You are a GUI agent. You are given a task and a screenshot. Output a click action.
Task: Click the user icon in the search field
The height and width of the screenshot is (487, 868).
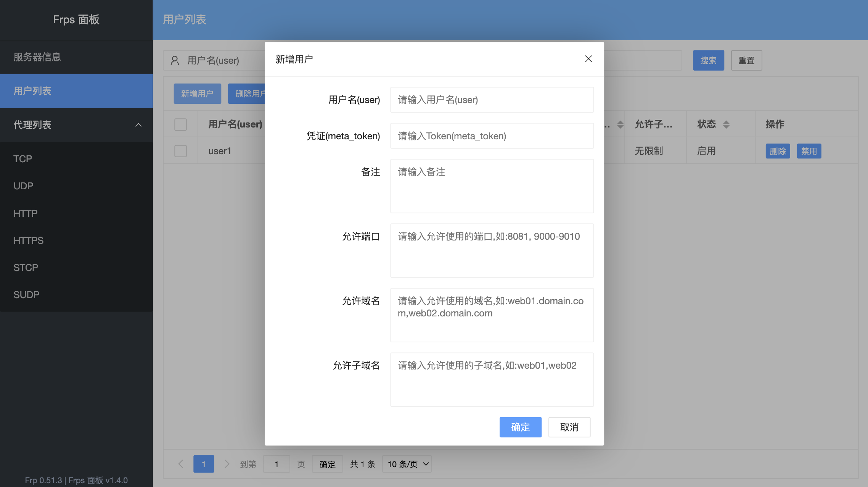coord(175,60)
